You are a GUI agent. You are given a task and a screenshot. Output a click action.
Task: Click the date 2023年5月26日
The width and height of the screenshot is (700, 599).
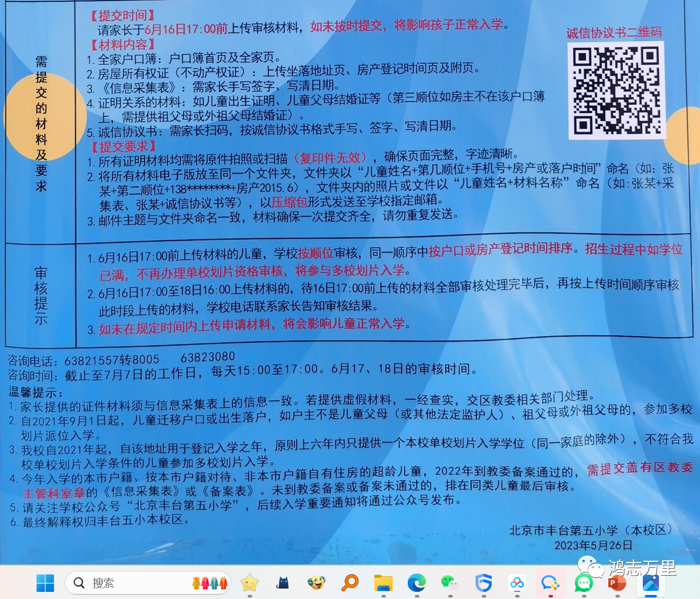[x=593, y=545]
